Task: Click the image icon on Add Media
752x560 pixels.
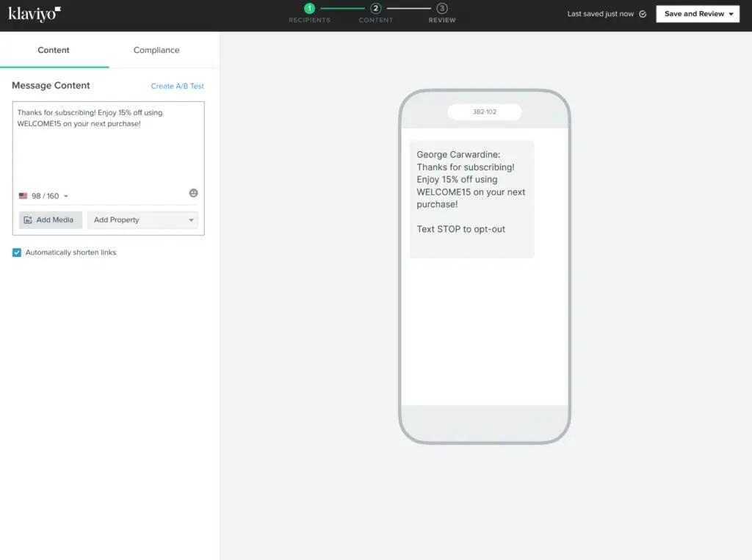Action: [29, 219]
